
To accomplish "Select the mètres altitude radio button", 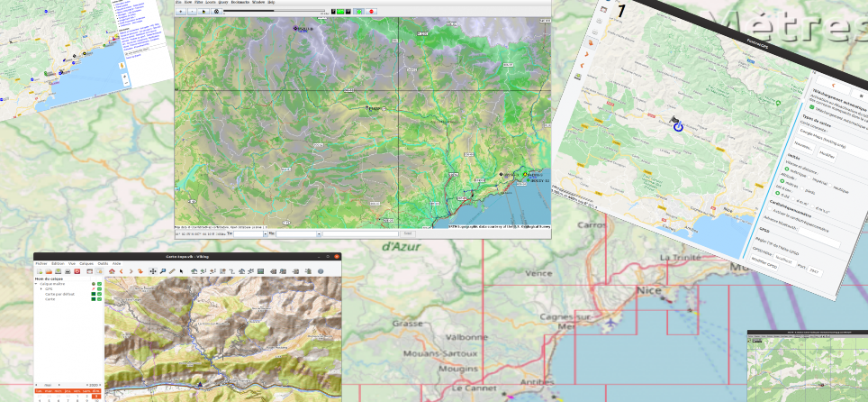I will [x=782, y=181].
